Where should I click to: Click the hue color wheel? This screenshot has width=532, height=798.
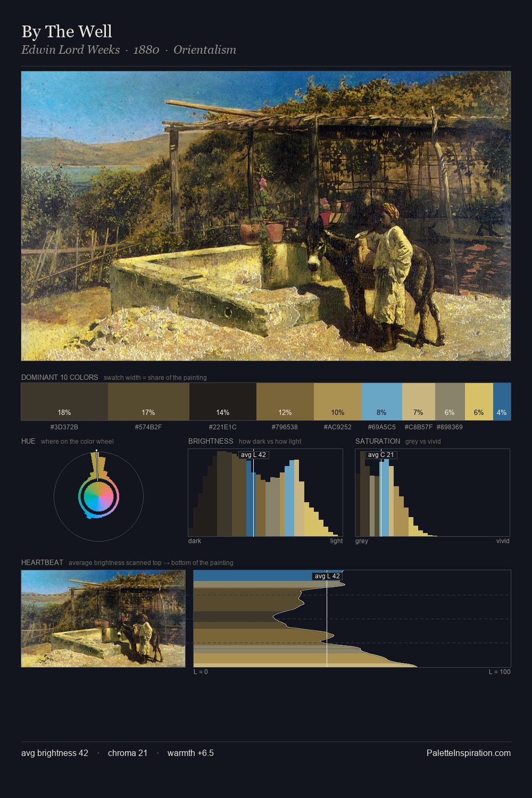coord(98,496)
